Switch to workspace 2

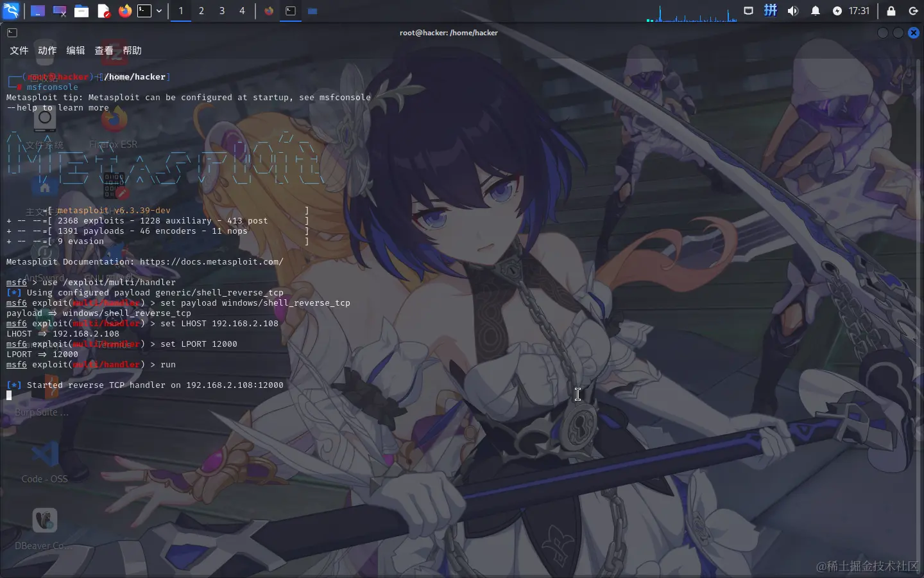pyautogui.click(x=201, y=11)
